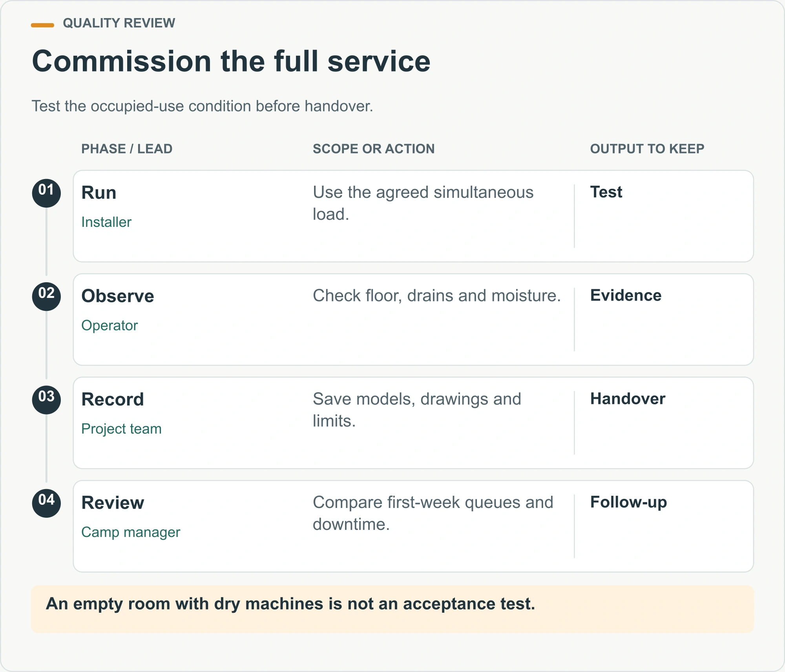The height and width of the screenshot is (672, 785).
Task: Click the "PHASE / LEAD" column header
Action: coord(127,149)
